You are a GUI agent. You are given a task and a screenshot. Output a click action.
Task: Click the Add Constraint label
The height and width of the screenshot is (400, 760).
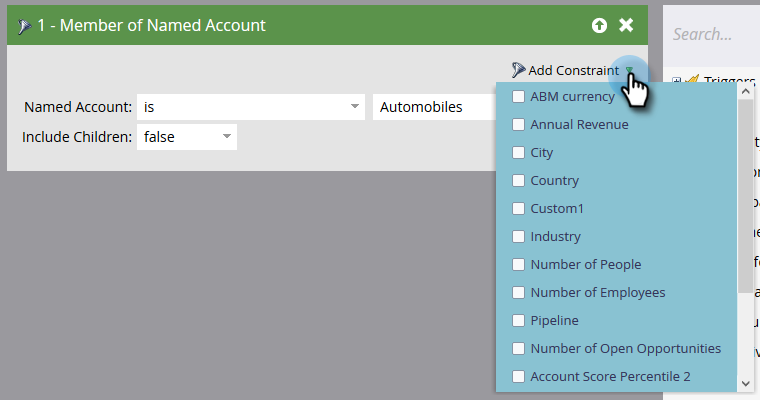(x=574, y=70)
